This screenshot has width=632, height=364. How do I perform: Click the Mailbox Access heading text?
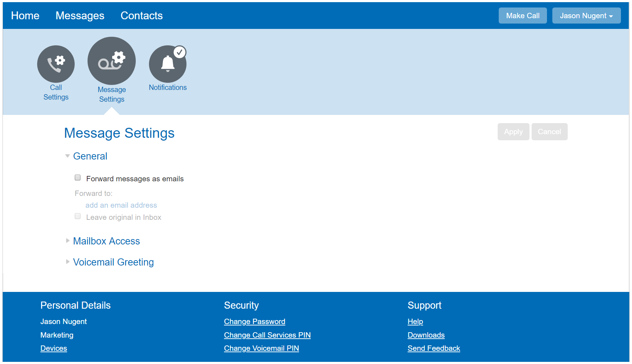106,241
